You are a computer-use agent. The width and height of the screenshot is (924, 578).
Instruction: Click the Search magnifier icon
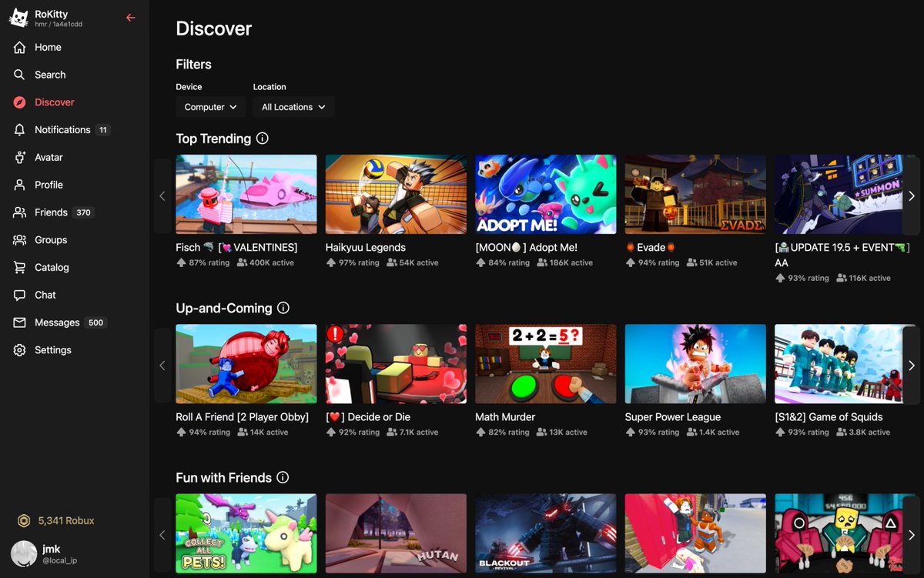pos(20,75)
